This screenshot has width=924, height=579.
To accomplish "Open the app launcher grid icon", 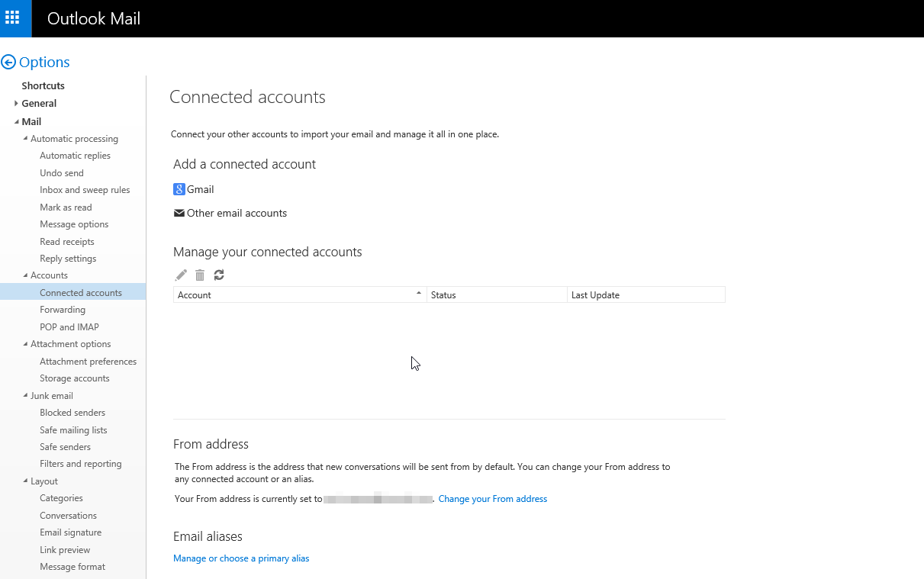I will (12, 18).
